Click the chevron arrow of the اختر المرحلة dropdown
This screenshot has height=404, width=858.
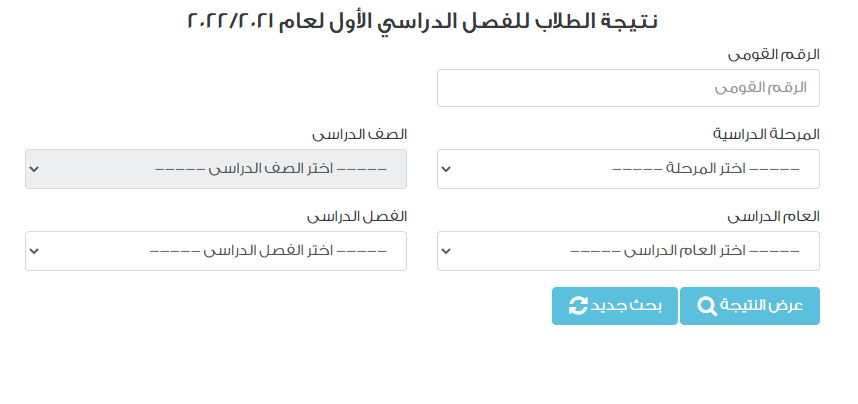coord(446,169)
